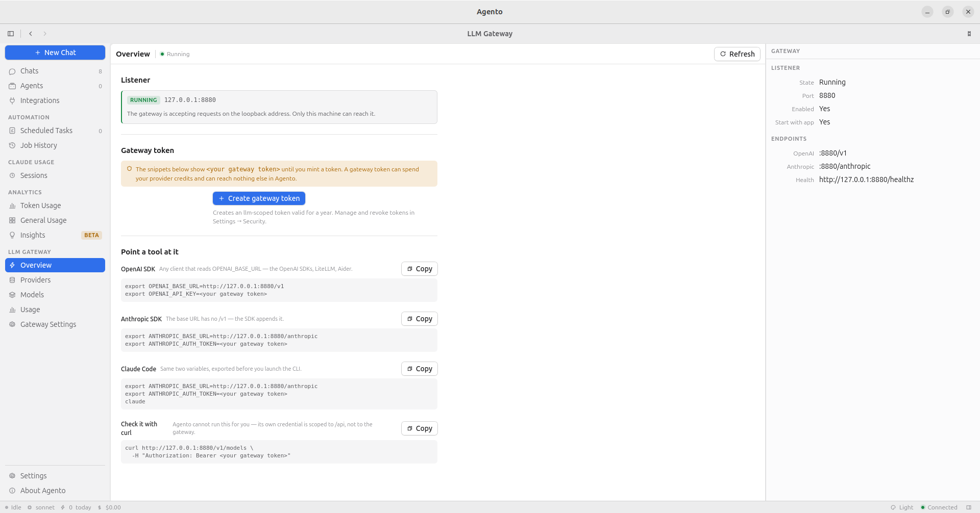Screen dimensions: 980x513
Task: Click the Insights lightbulb icon
Action: tap(12, 235)
